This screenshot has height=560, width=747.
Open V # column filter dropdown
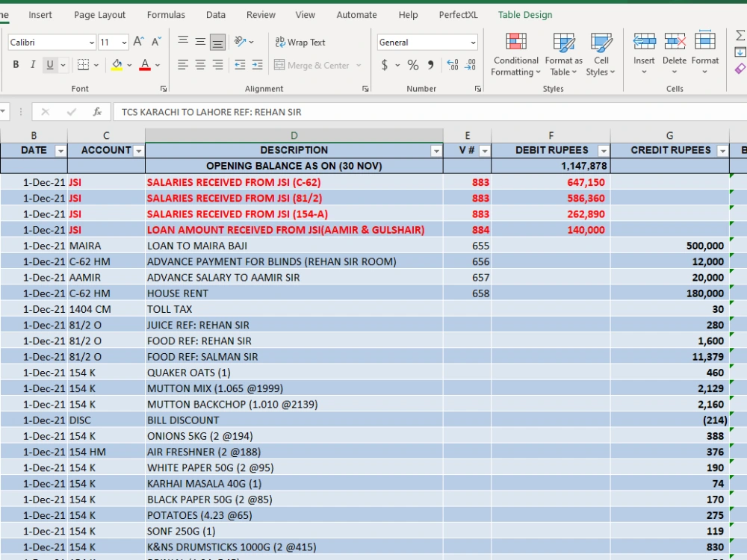[x=485, y=151]
